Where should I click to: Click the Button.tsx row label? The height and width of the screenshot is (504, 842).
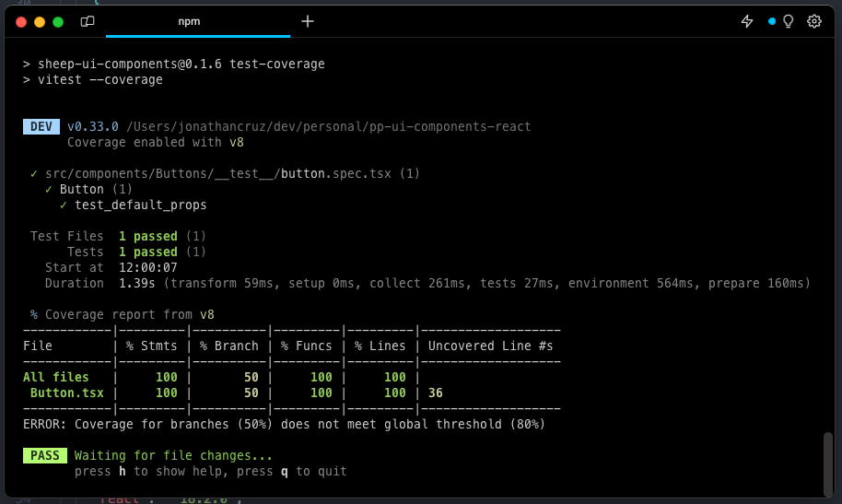coord(67,393)
